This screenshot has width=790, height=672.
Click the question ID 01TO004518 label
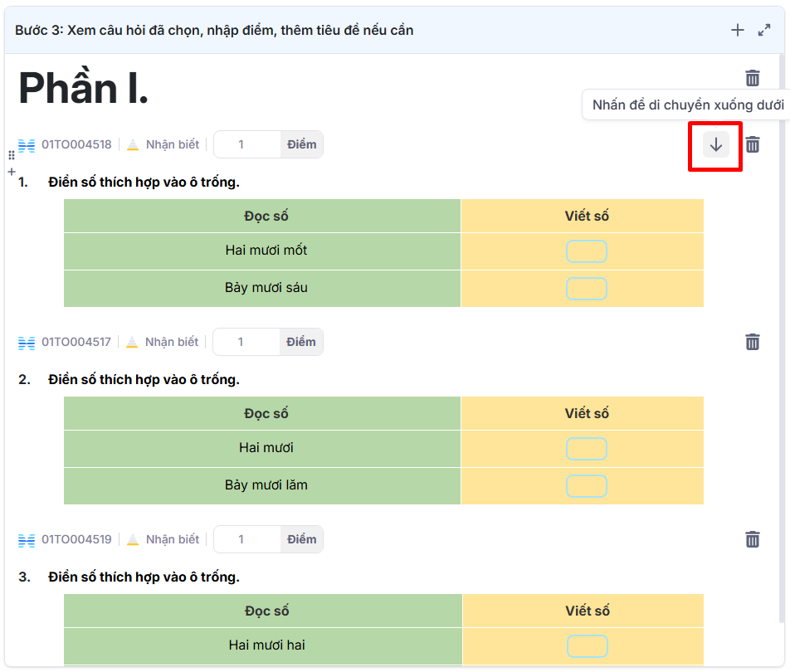click(76, 144)
